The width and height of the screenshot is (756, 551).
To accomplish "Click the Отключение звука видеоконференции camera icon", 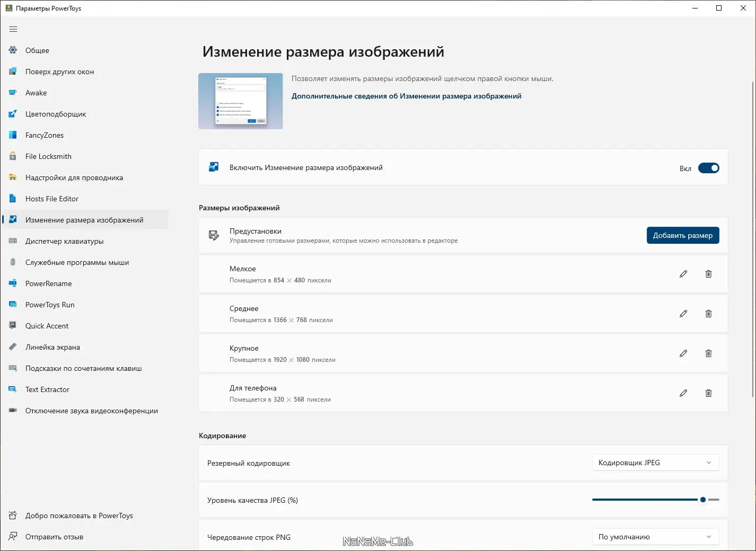I will tap(13, 411).
